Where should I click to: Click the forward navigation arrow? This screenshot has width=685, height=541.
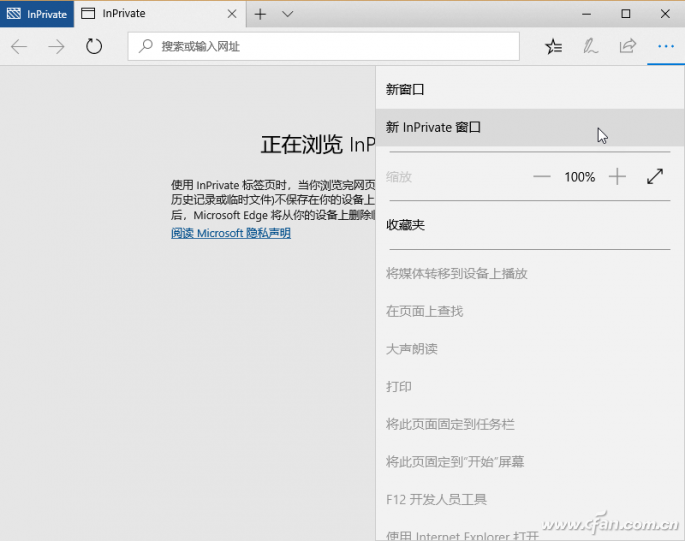coord(56,46)
